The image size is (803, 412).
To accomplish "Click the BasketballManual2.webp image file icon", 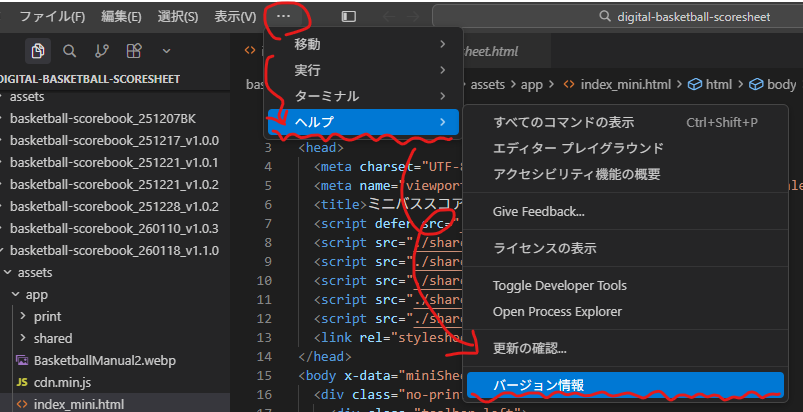I will click(x=22, y=360).
